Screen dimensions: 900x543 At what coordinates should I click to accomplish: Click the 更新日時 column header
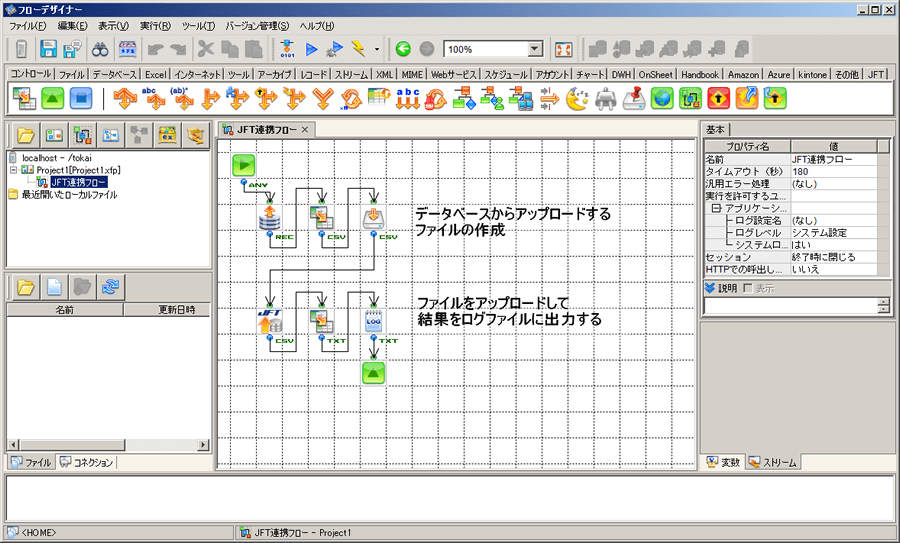(165, 310)
